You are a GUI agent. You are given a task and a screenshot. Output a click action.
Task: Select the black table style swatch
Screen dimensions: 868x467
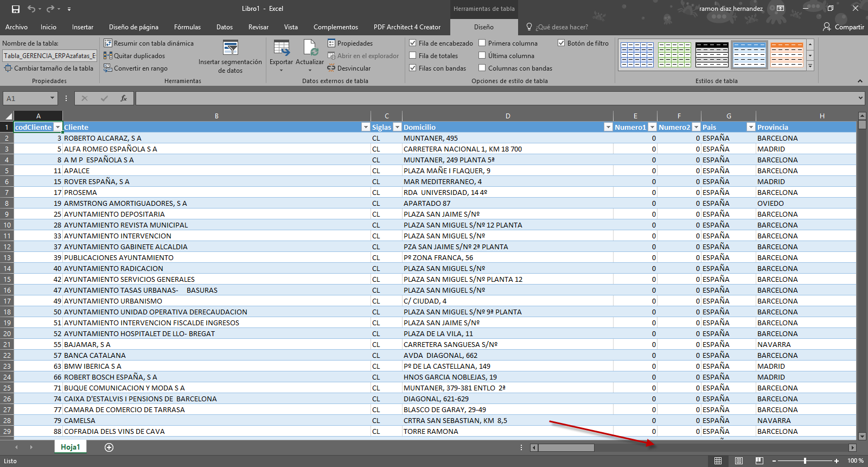(712, 54)
